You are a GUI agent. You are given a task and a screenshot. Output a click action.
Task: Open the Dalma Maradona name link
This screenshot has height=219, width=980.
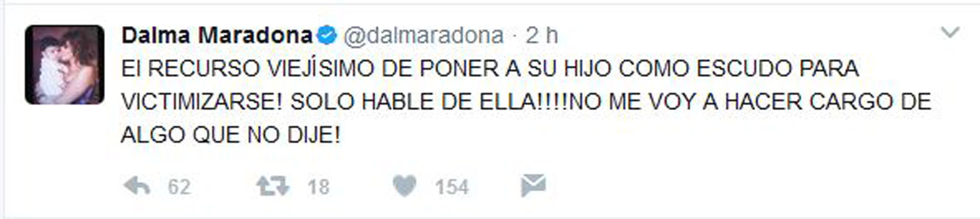coord(217,36)
